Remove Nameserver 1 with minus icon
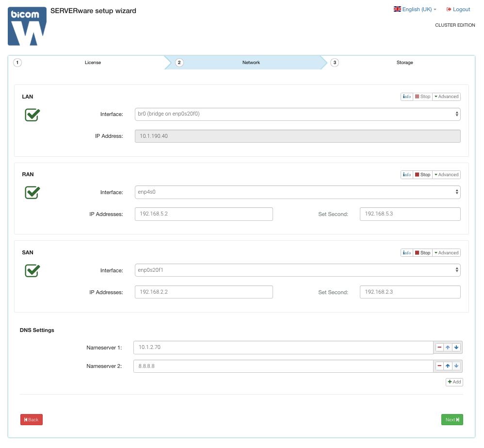The width and height of the screenshot is (484, 448). (x=439, y=347)
